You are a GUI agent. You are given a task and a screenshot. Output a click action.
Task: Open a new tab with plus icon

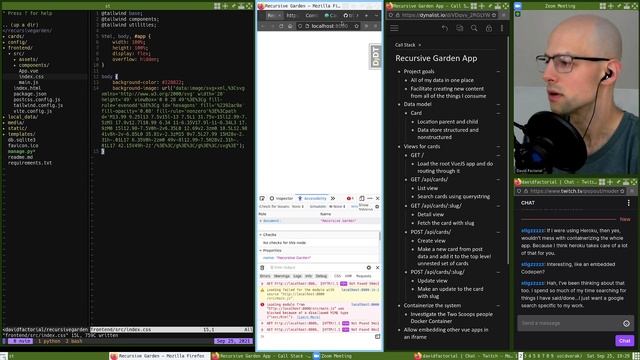[366, 16]
